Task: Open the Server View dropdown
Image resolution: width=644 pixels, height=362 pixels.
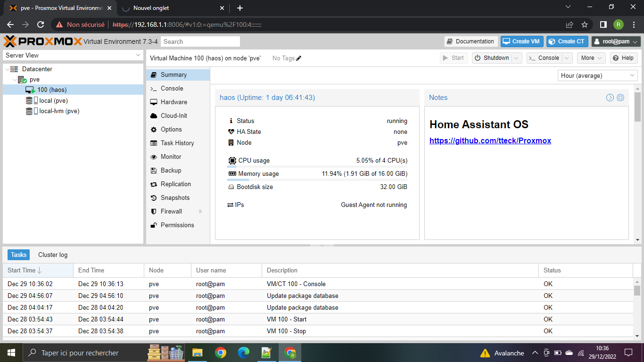Action: click(x=73, y=55)
